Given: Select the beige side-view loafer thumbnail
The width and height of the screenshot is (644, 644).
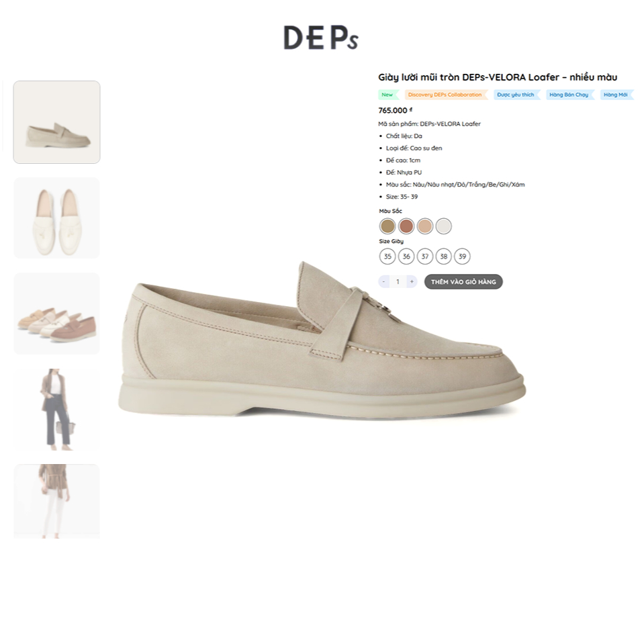Looking at the screenshot, I should pos(56,122).
